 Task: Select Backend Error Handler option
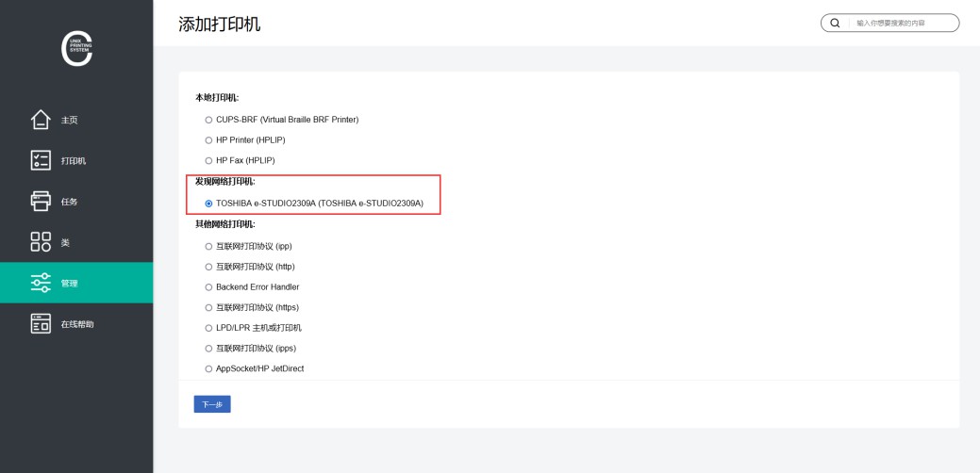[x=208, y=286]
